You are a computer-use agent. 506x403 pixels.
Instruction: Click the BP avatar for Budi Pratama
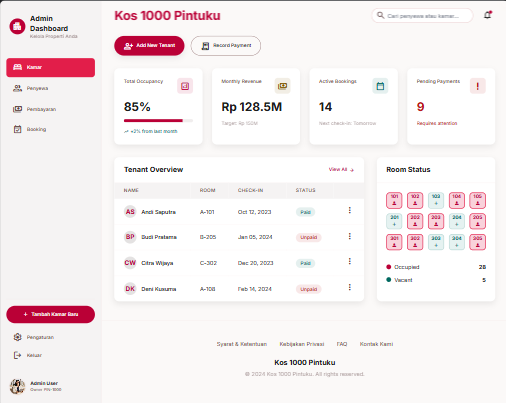130,237
